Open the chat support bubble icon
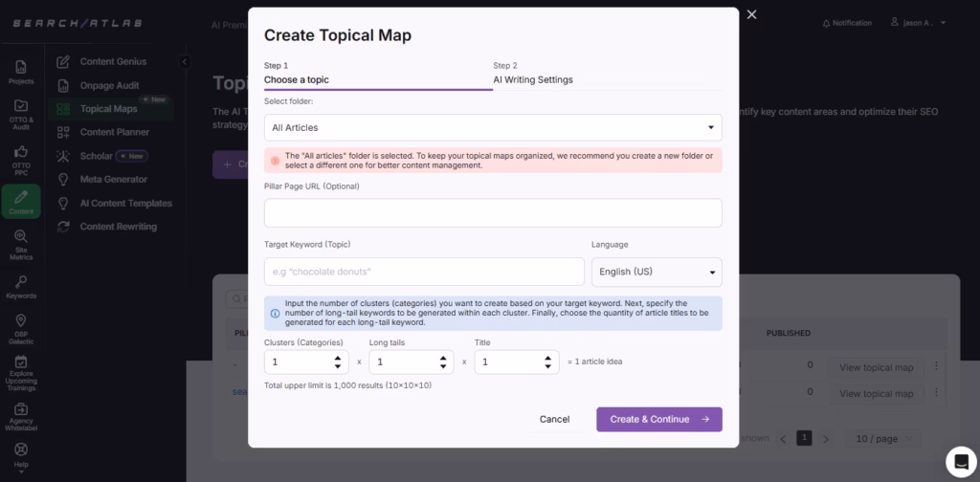The image size is (980, 482). (x=960, y=461)
